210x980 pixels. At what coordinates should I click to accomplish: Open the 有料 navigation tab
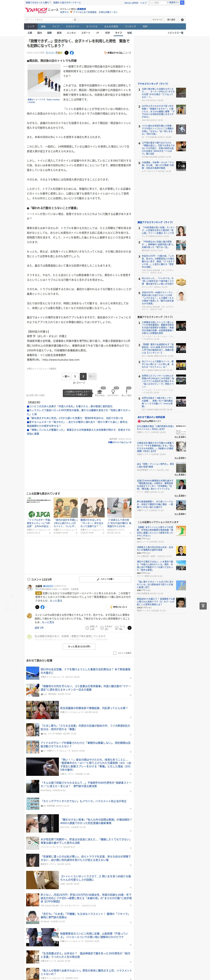pos(145,27)
